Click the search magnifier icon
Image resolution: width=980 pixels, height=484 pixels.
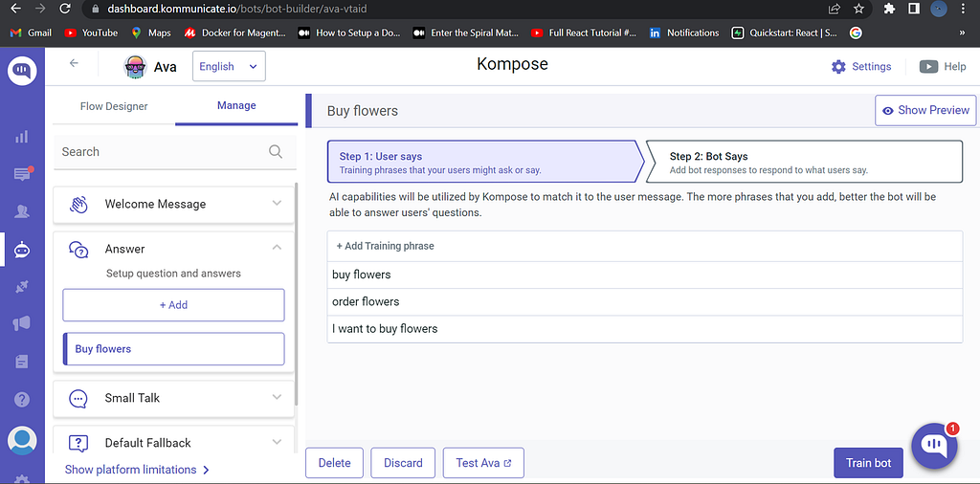click(276, 152)
